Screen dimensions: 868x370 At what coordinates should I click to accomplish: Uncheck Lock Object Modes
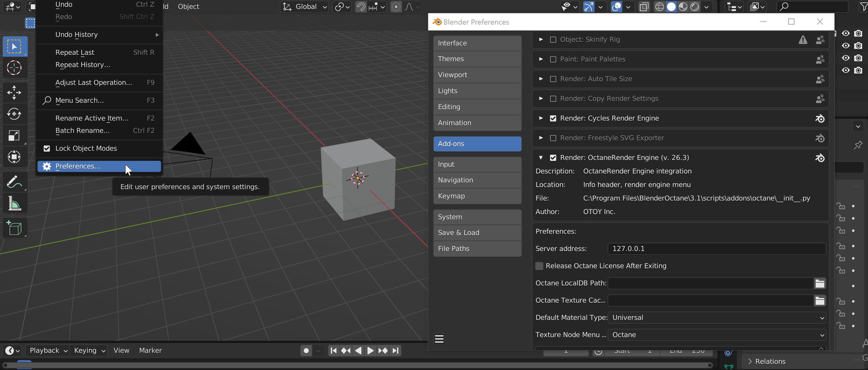click(x=46, y=148)
